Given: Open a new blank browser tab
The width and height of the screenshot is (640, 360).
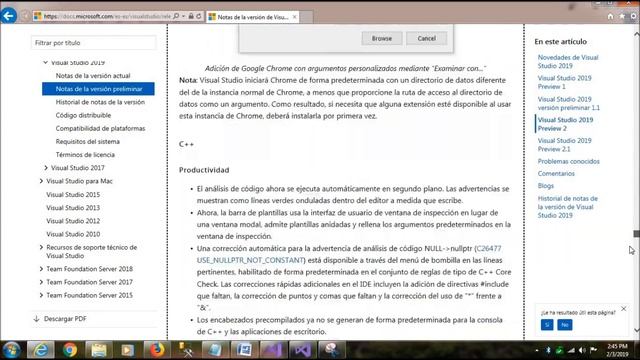Looking at the screenshot, I should click(306, 17).
